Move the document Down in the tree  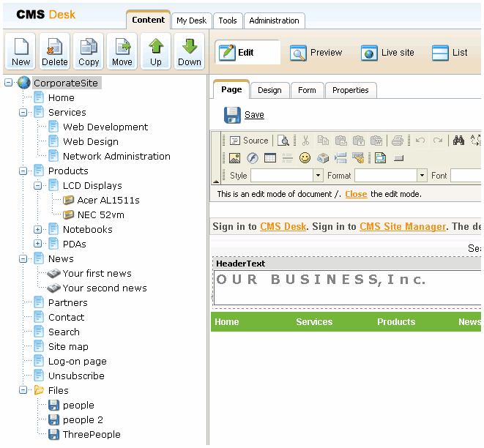click(189, 52)
